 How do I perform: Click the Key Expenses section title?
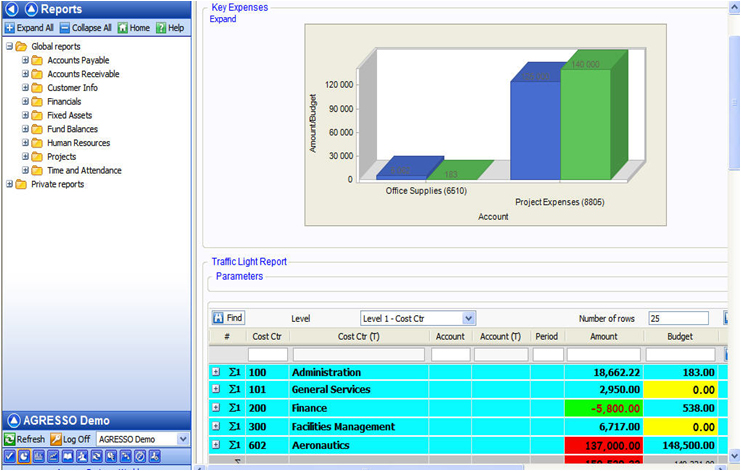point(240,7)
